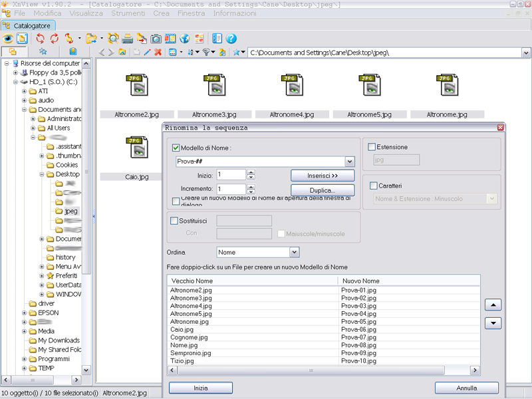Screen dimensions: 532x399
Task: Click into the Inizio value field
Action: 231,175
